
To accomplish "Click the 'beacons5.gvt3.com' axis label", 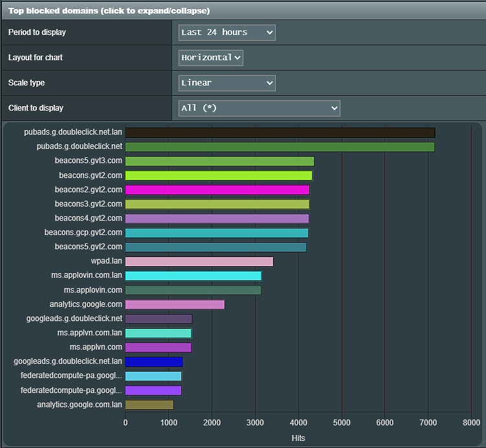I will point(89,161).
